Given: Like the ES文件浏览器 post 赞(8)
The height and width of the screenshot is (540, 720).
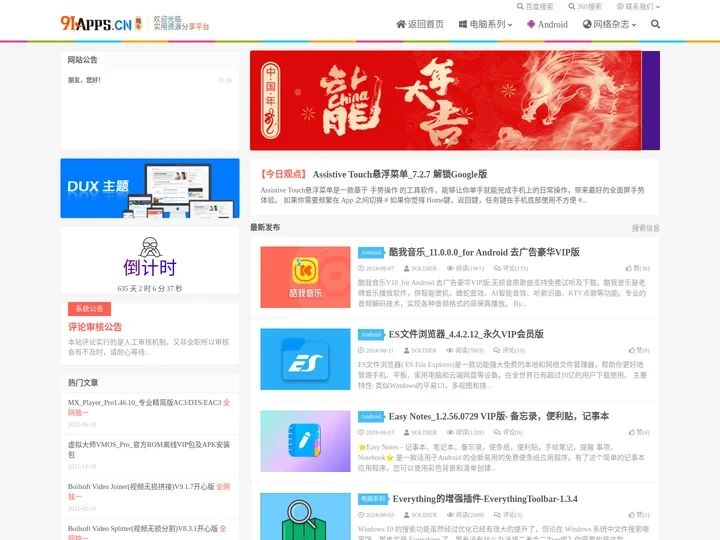Looking at the screenshot, I should (x=639, y=350).
